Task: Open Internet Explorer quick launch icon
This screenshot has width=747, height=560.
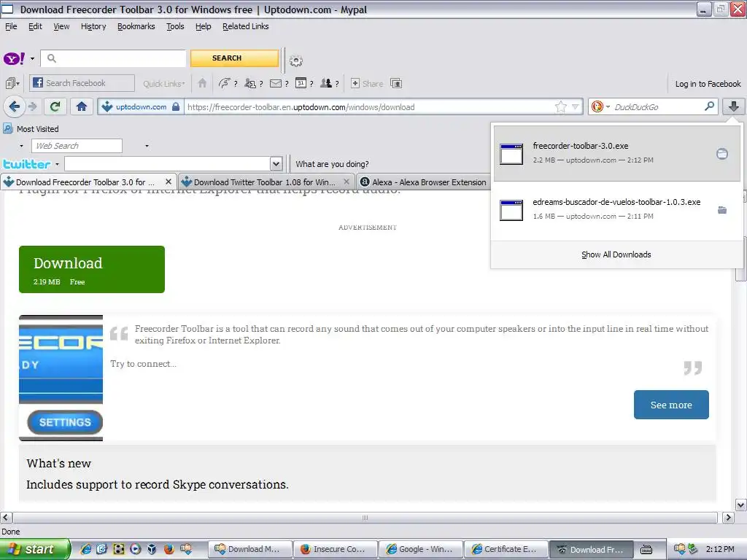Action: pos(86,549)
